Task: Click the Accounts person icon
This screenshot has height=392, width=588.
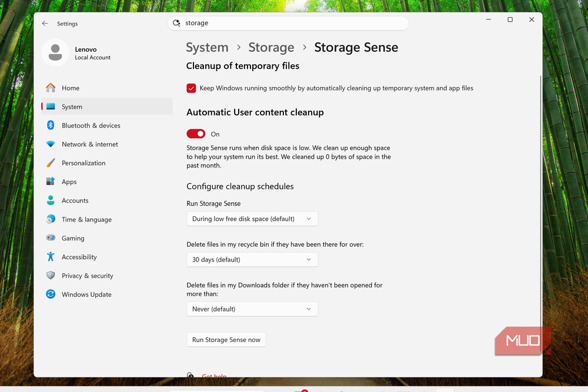Action: pyautogui.click(x=51, y=200)
